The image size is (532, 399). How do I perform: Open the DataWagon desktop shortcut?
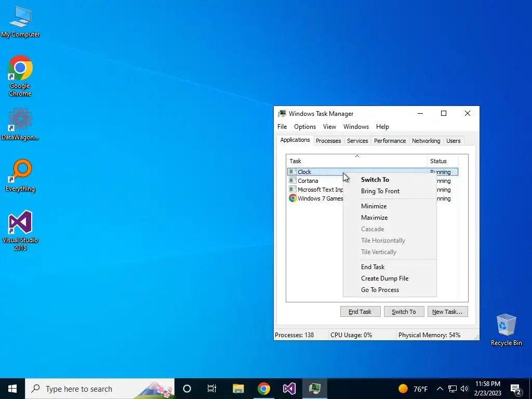coord(20,124)
